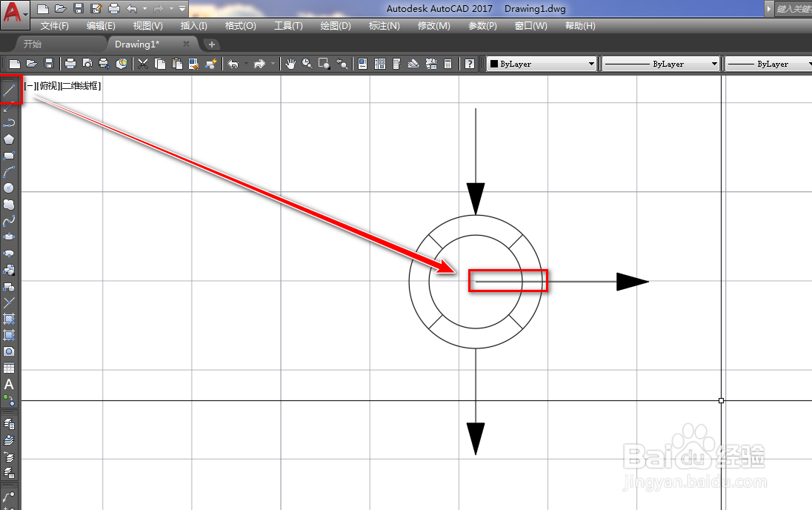The height and width of the screenshot is (510, 812).
Task: Click the Copy icon in toolbar
Action: pos(160,64)
